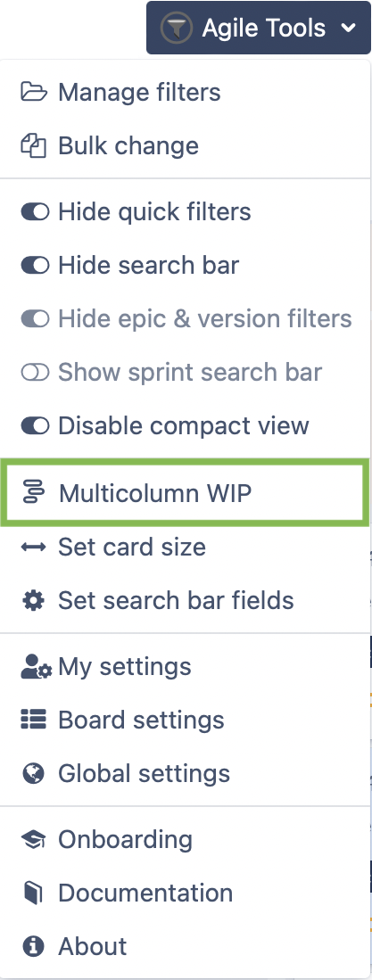Choose Bulk change menu entry text
The height and width of the screenshot is (980, 372).
pyautogui.click(x=128, y=145)
